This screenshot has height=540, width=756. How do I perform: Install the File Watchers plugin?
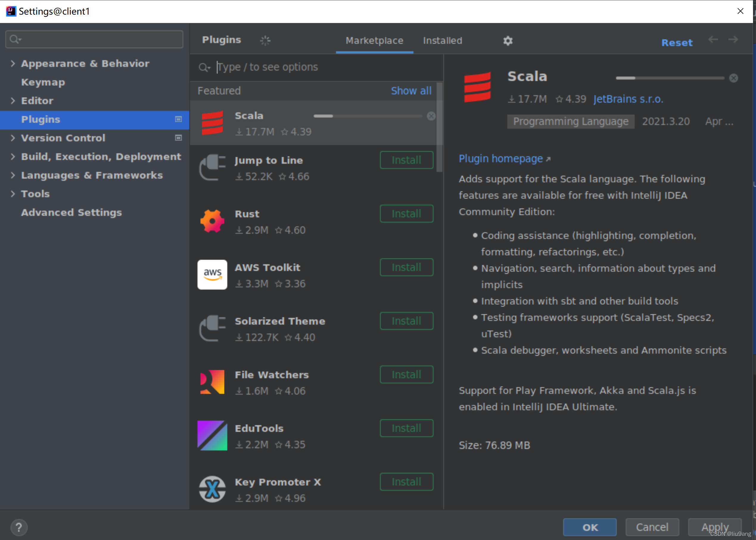coord(406,374)
